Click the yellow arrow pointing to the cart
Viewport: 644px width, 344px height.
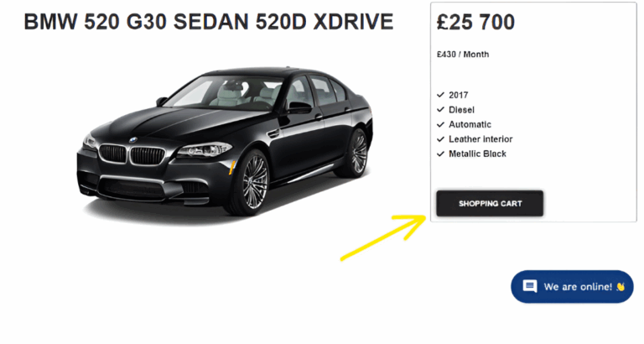click(x=383, y=237)
